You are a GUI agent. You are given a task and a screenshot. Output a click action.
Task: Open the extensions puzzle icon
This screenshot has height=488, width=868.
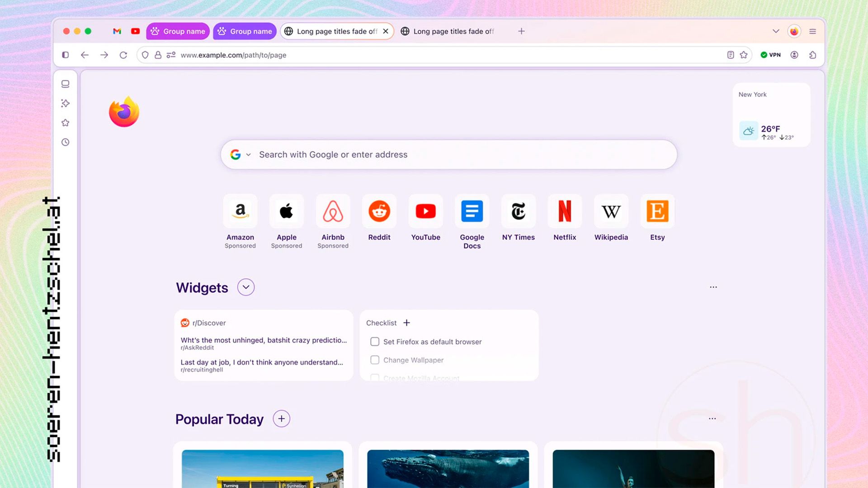[x=812, y=55]
